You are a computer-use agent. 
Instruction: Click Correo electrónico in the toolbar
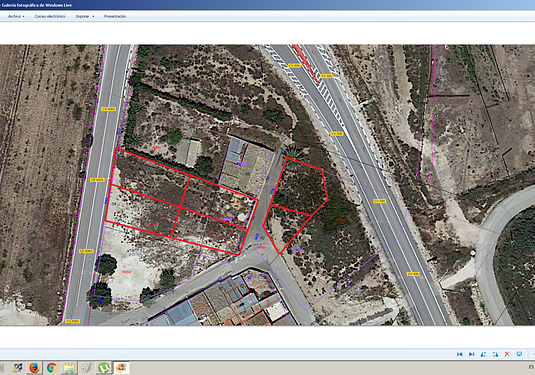pyautogui.click(x=50, y=16)
